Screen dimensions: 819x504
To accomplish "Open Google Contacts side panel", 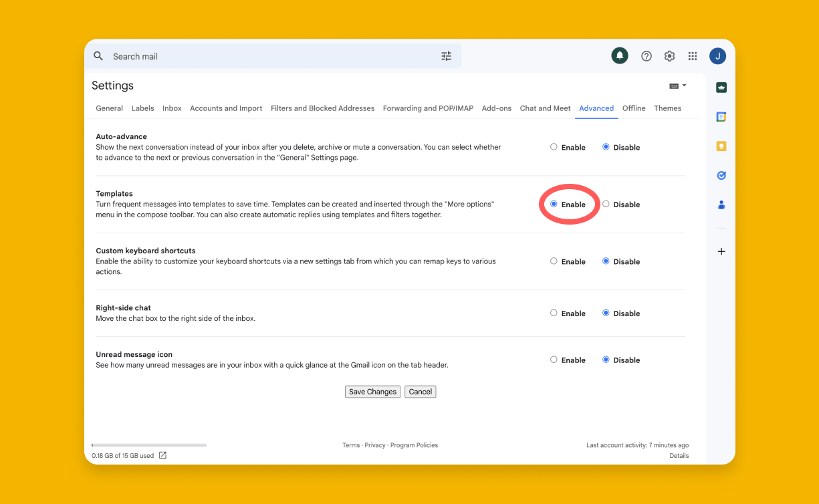I will (721, 205).
